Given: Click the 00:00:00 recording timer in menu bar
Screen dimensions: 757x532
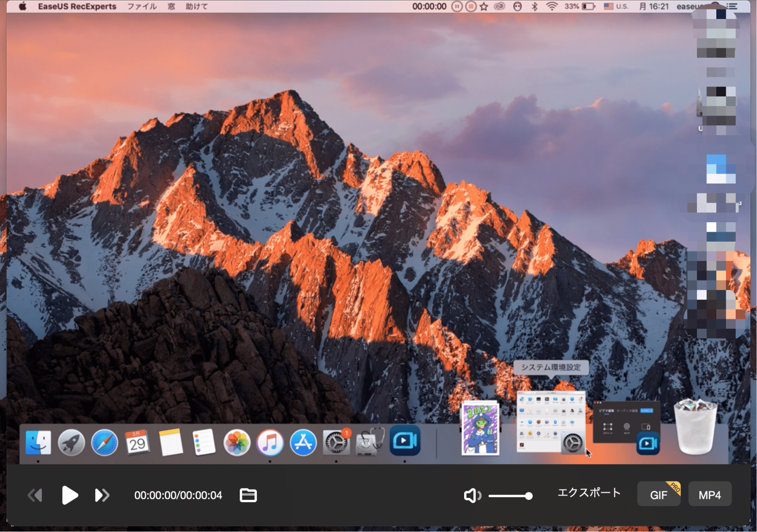Looking at the screenshot, I should coord(429,7).
